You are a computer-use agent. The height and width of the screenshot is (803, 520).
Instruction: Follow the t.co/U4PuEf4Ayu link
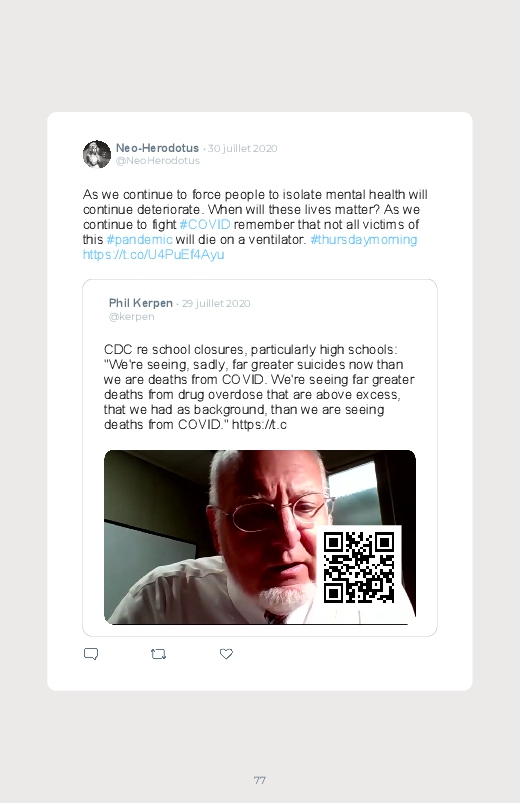[x=153, y=255]
